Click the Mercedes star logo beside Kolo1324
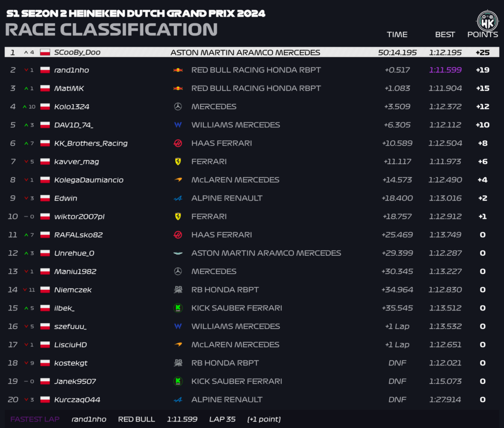 178,107
